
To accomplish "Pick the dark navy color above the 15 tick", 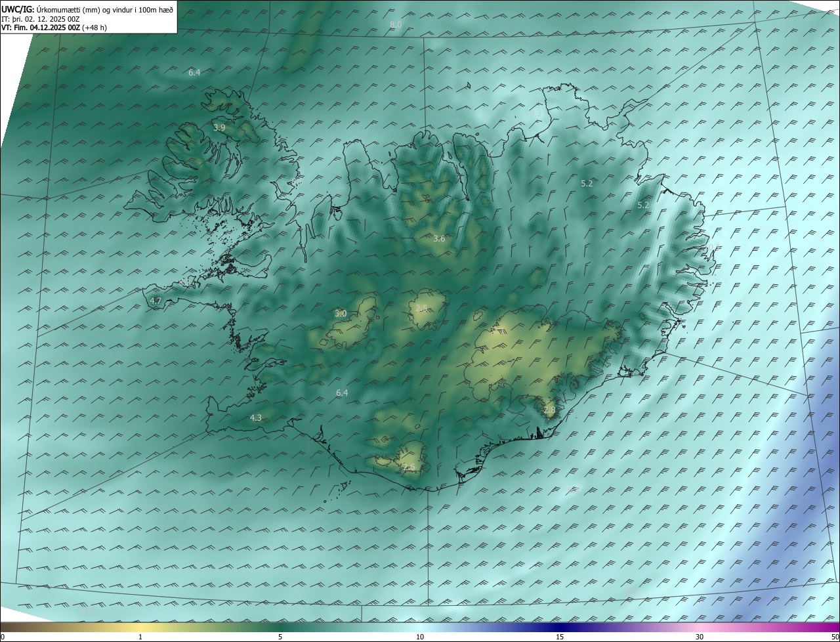I will pyautogui.click(x=560, y=628).
